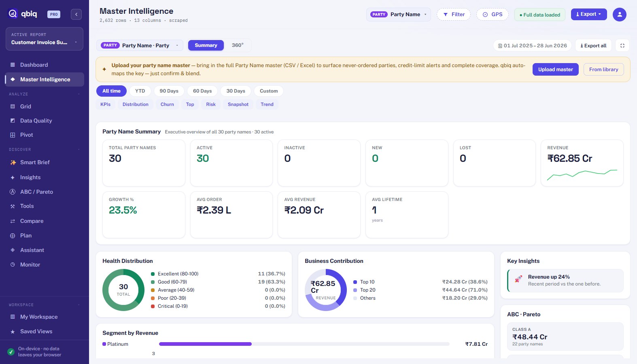Viewport: 637px width, 364px height.
Task: Jump to the Top section tab
Action: [190, 104]
